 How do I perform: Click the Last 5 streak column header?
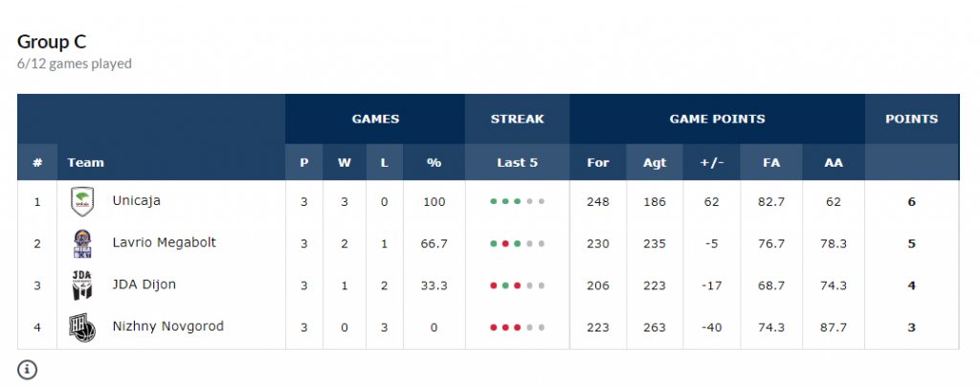[517, 163]
